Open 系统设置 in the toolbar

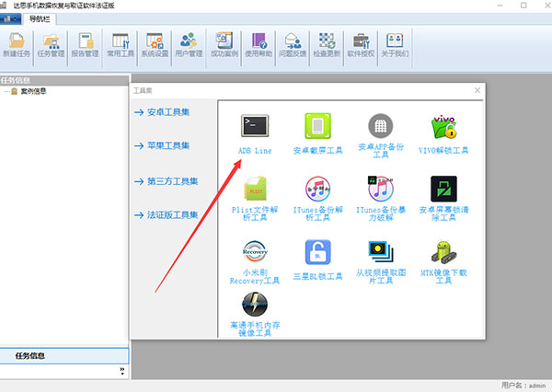[x=155, y=45]
